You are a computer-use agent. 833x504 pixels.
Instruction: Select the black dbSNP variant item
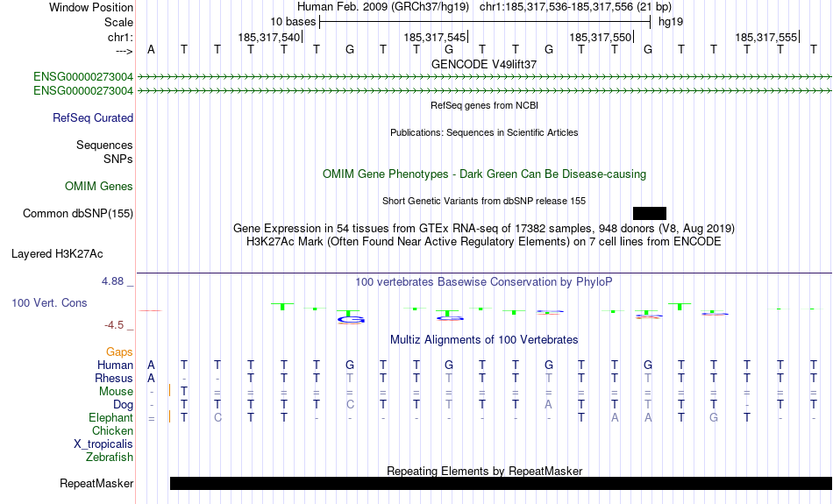(x=650, y=214)
